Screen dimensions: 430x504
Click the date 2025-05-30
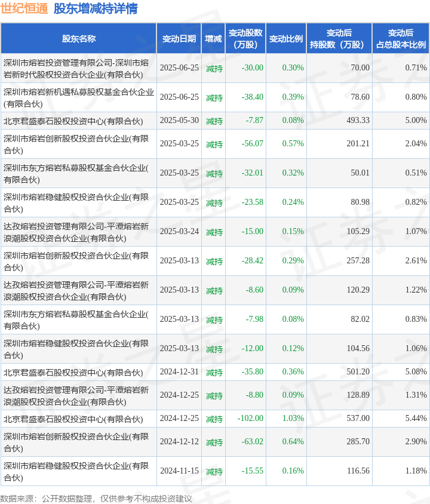[179, 121]
